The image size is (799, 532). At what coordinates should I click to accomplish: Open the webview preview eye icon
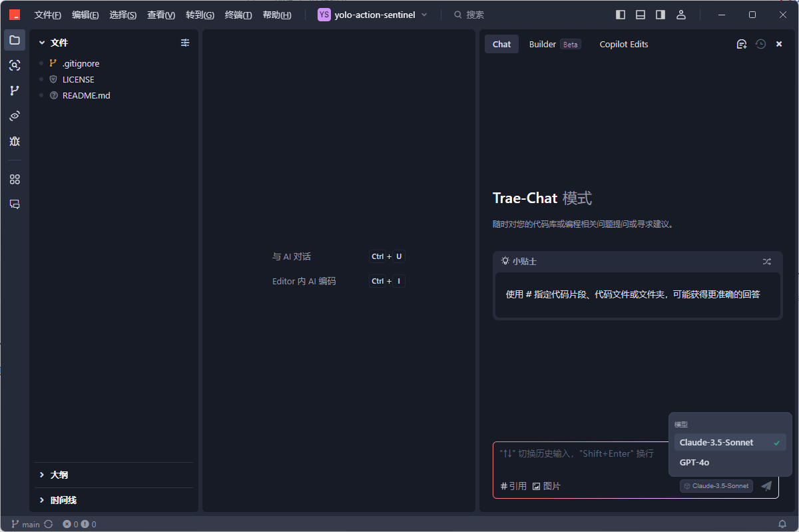15,116
